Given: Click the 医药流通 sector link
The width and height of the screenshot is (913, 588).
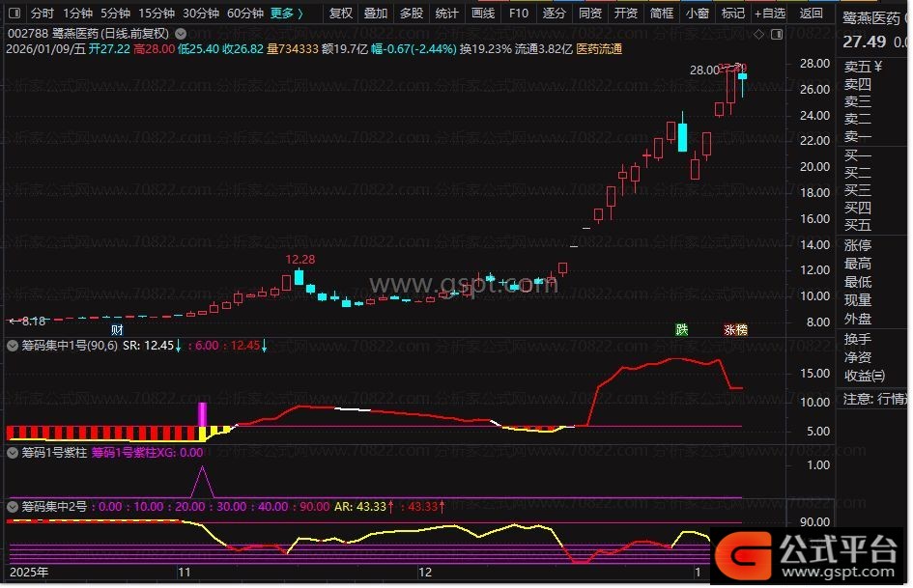Looking at the screenshot, I should coord(599,48).
